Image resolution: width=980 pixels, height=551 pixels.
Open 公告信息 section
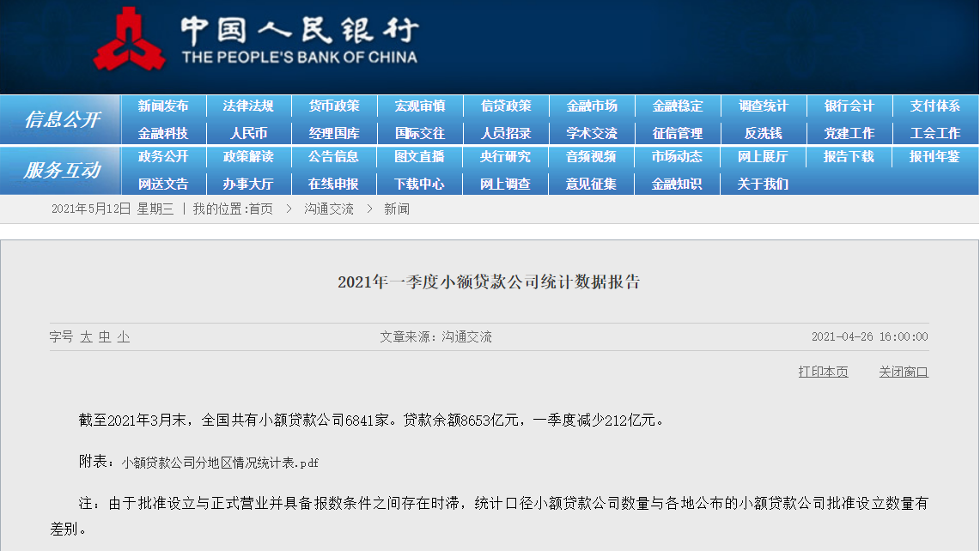(334, 157)
